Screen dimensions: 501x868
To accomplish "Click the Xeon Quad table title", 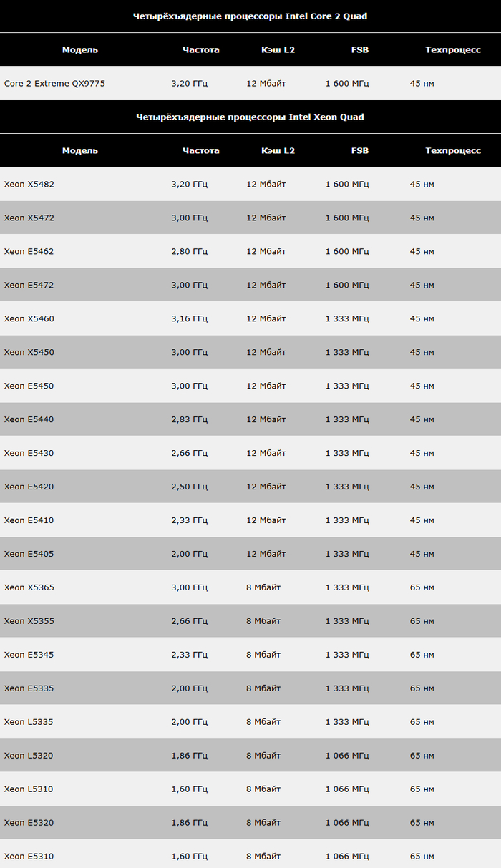I will [x=250, y=117].
